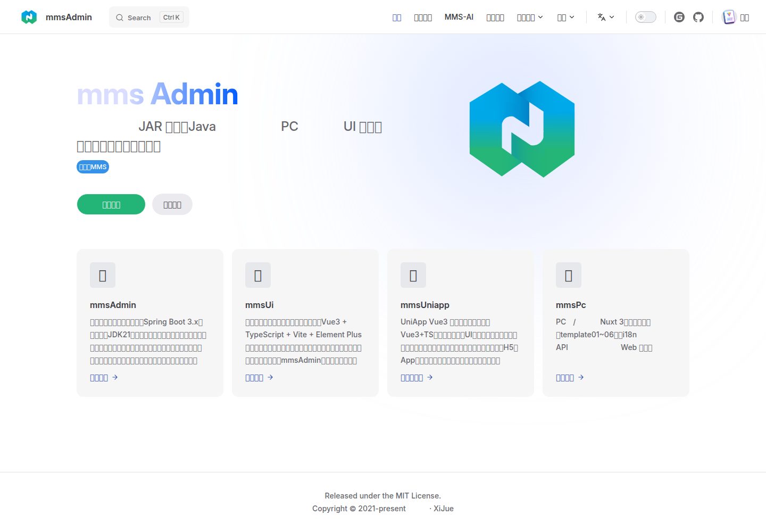Viewport: 766px width, 532px height.
Task: Open the GitHub repository icon link
Action: (x=698, y=17)
